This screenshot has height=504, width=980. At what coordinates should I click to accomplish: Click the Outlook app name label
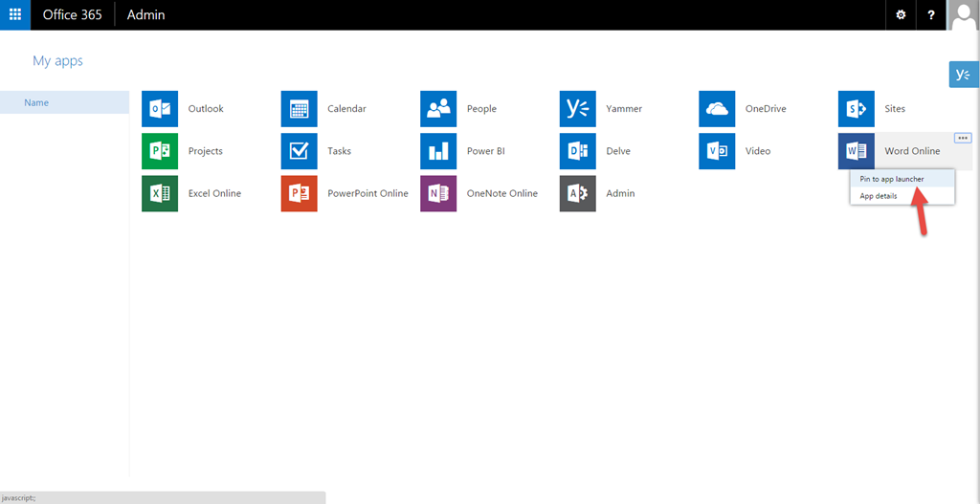tap(206, 109)
